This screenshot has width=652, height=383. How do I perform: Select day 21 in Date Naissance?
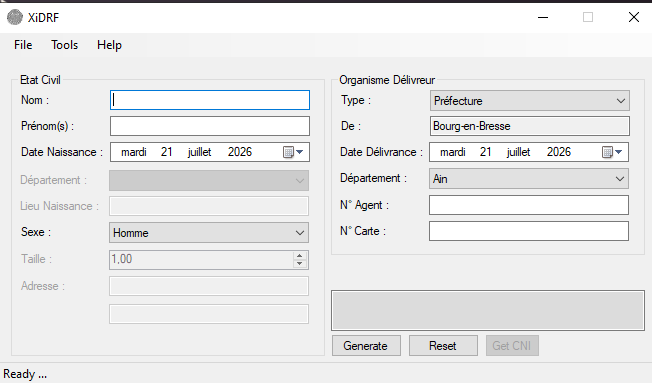167,152
